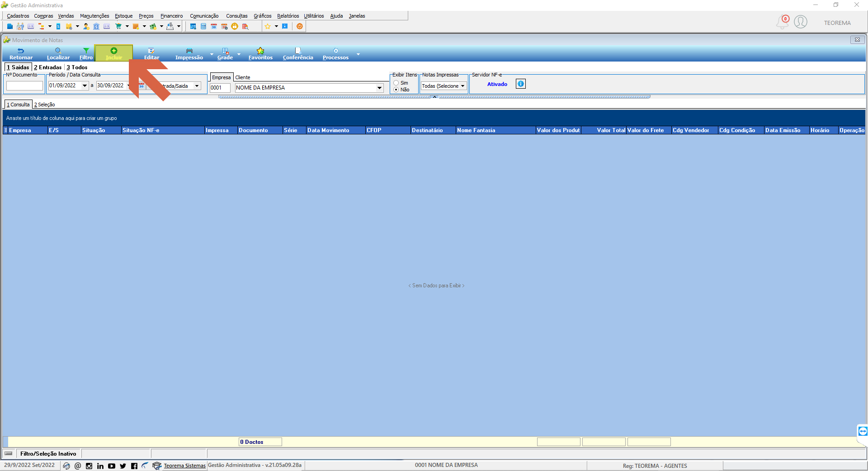The image size is (868, 471).
Task: Select the Sim radio for Exibir Itens
Action: coord(396,83)
